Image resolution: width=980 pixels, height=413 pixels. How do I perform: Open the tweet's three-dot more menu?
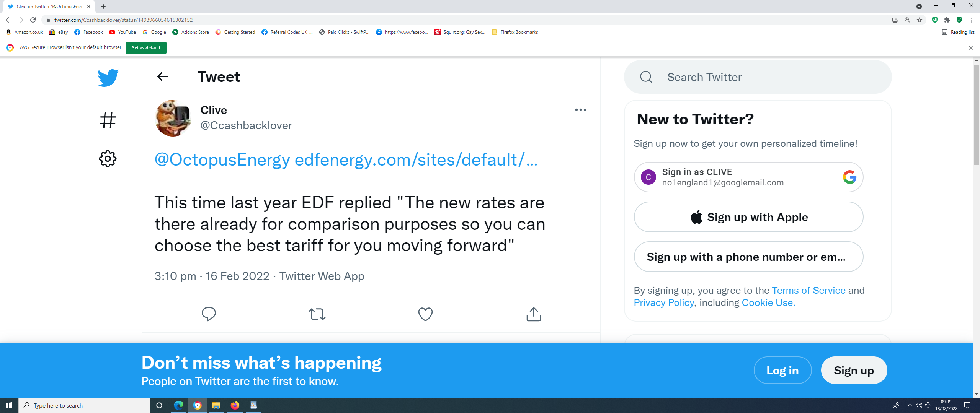[x=580, y=110]
